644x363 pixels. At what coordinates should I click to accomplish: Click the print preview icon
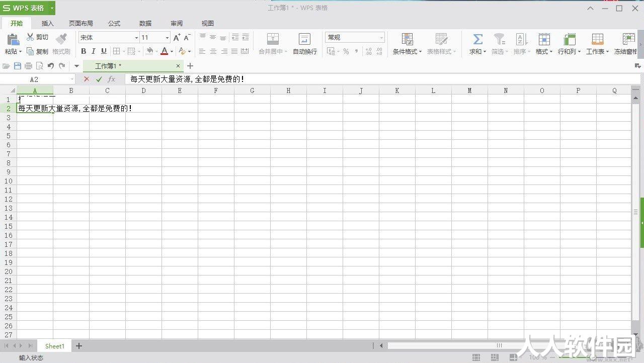[x=39, y=66]
